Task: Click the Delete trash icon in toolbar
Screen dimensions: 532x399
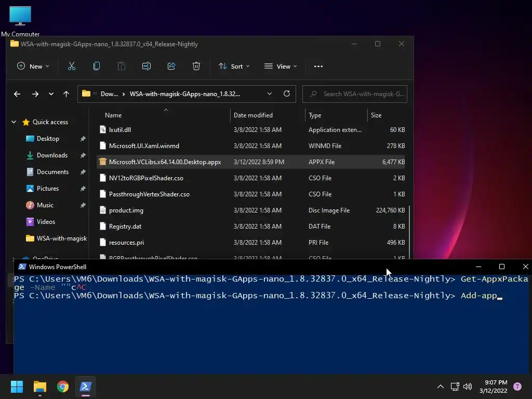Action: 196,66
